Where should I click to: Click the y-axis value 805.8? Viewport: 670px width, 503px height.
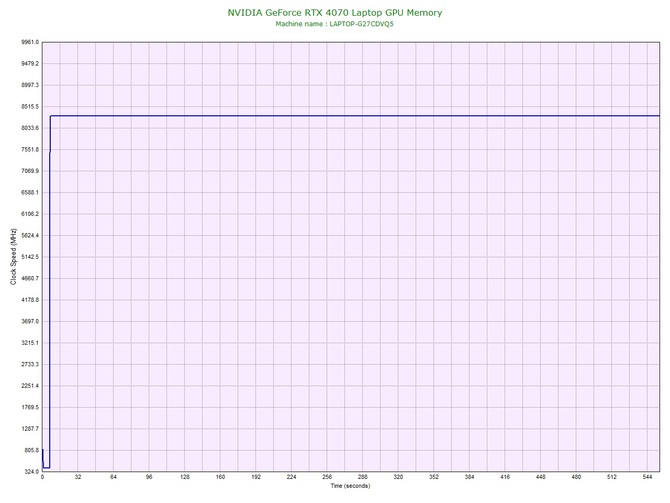[x=31, y=450]
